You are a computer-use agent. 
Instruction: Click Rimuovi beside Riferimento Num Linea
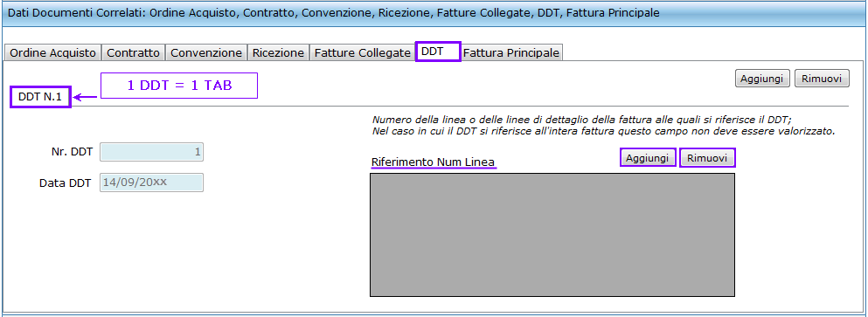[x=707, y=158]
